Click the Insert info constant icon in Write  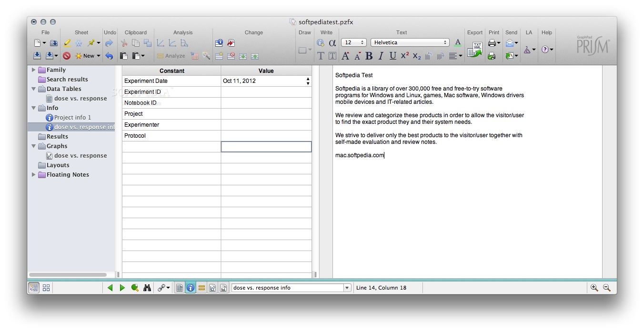pos(321,43)
